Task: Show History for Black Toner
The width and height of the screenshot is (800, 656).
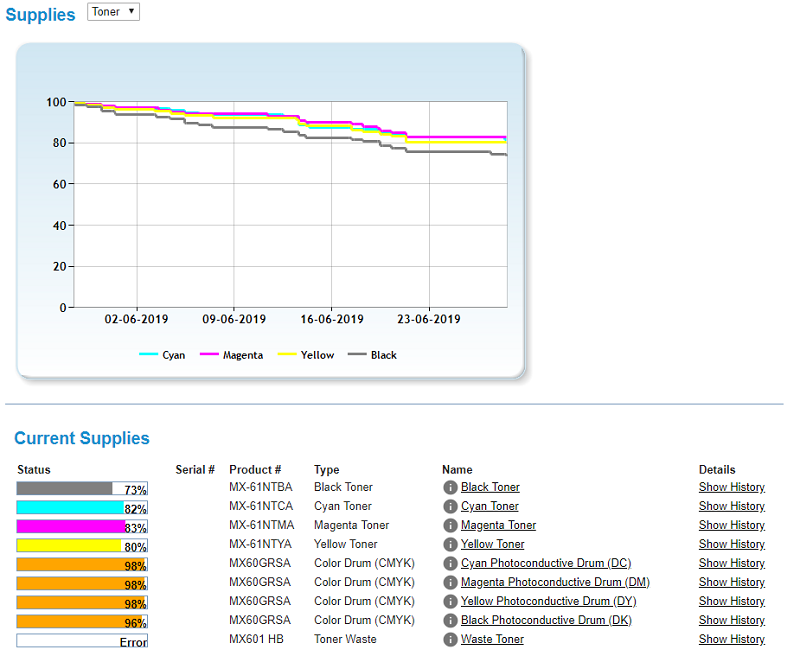Action: click(x=731, y=488)
